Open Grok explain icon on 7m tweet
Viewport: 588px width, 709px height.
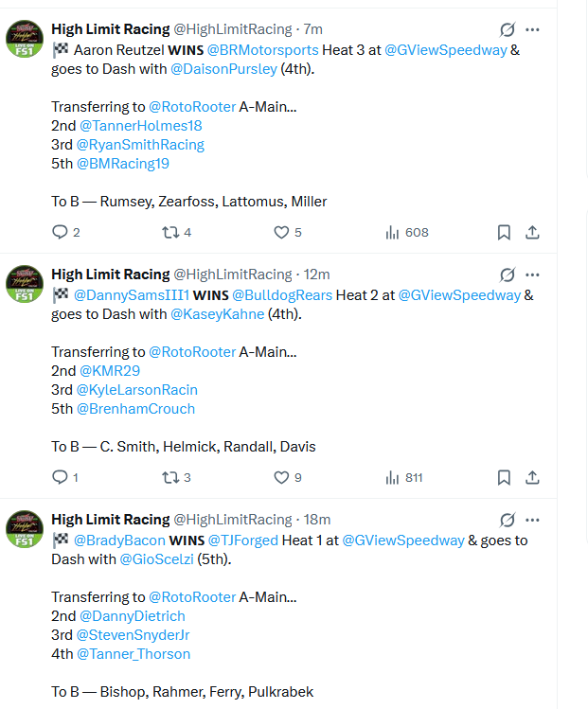(507, 30)
